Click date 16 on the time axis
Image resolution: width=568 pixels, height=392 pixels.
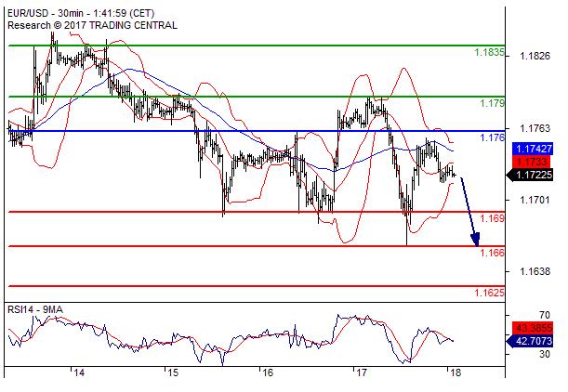(x=268, y=372)
